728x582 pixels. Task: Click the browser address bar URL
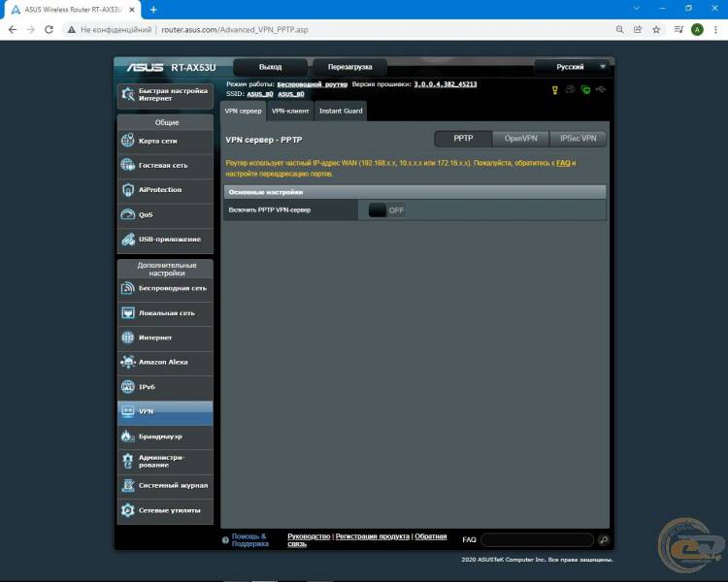tap(235, 30)
